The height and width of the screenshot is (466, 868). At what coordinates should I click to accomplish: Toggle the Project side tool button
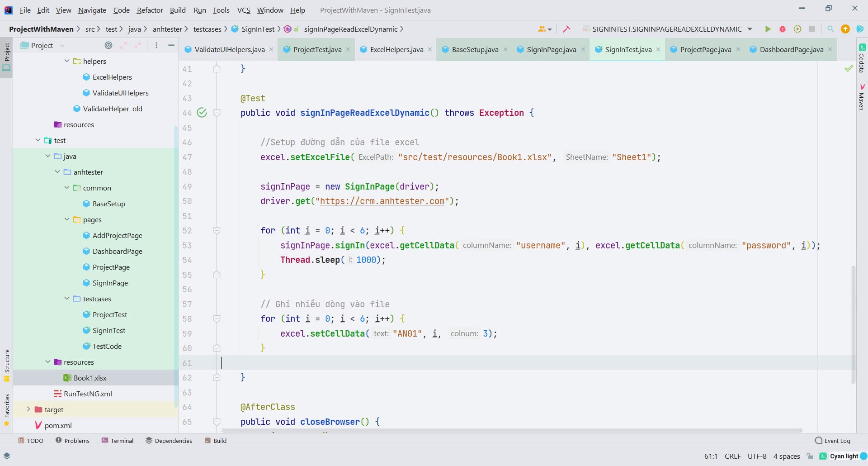point(7,57)
